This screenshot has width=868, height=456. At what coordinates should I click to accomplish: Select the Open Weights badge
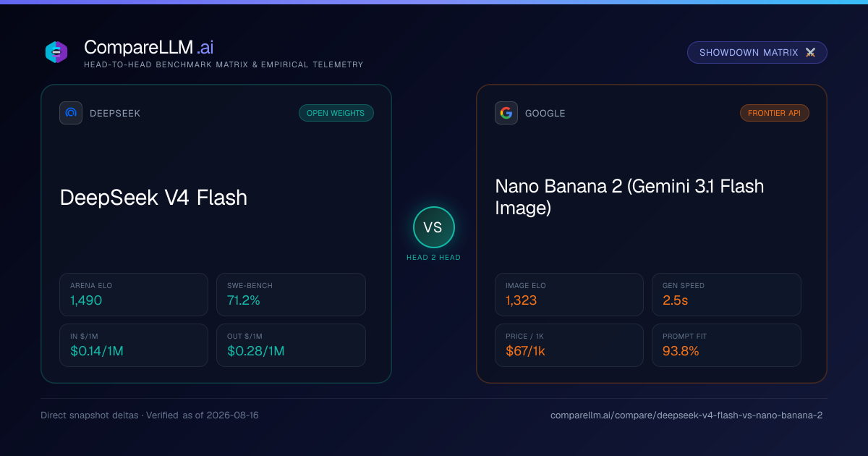336,113
